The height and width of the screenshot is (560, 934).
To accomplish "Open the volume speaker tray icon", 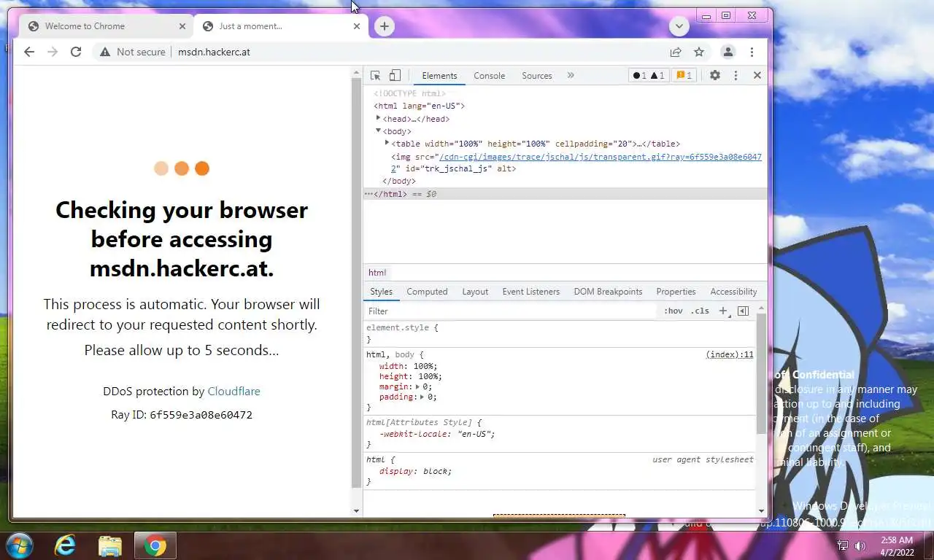I will coord(860,545).
